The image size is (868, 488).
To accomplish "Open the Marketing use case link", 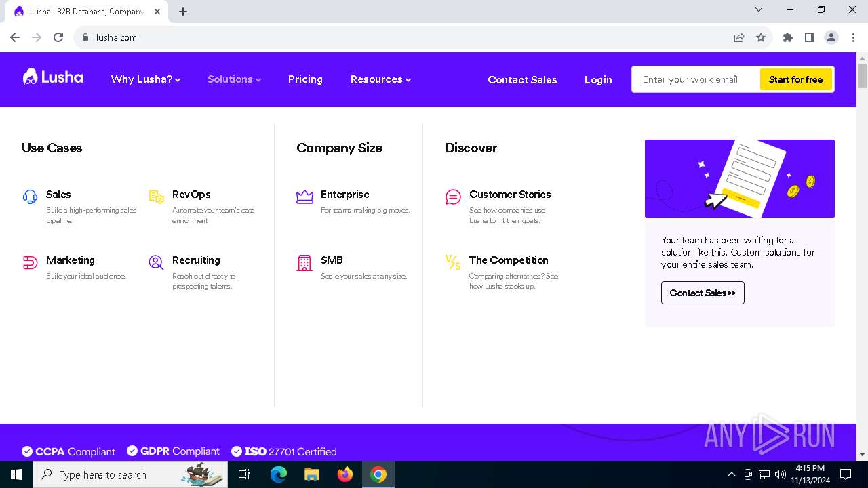I will (71, 260).
